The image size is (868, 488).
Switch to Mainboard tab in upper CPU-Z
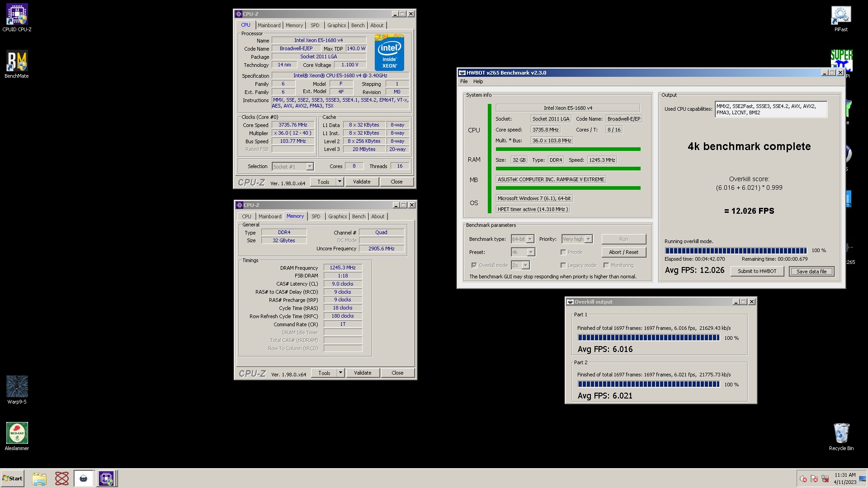pos(269,25)
